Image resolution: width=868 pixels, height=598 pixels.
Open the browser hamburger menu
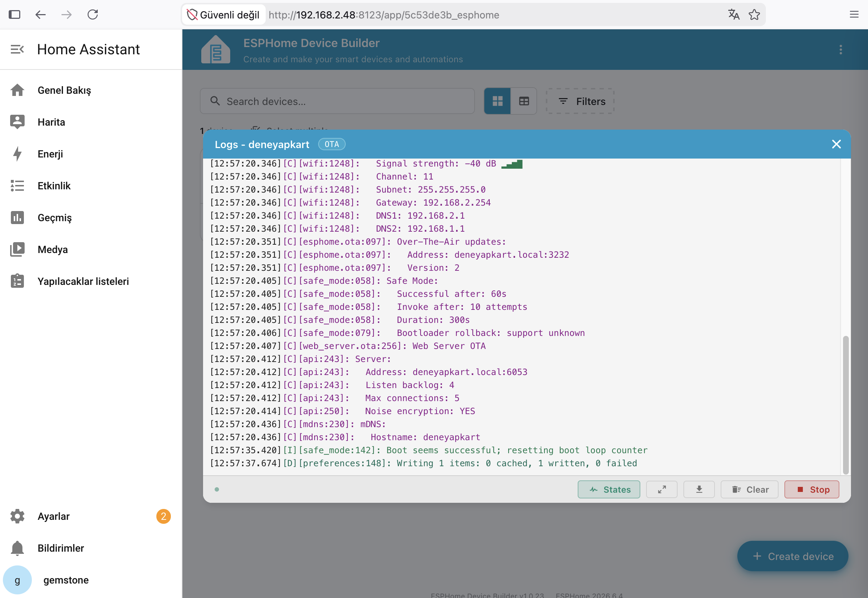pos(854,14)
